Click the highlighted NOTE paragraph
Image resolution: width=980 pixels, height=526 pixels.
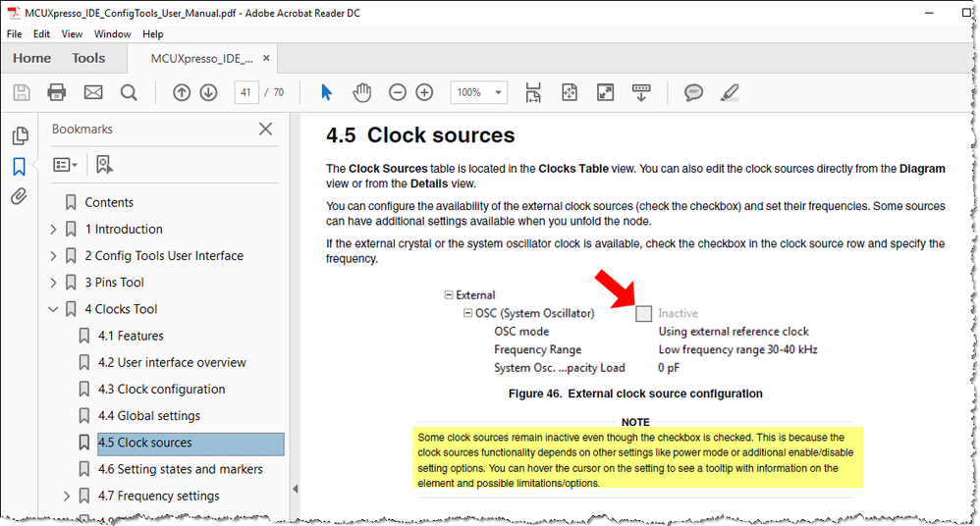[x=638, y=460]
